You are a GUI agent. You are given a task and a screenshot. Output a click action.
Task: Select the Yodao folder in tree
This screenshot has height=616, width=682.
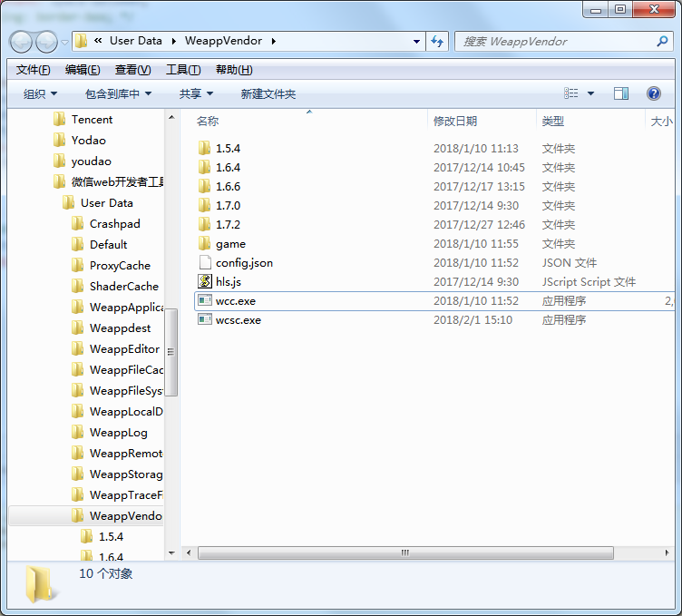(80, 140)
